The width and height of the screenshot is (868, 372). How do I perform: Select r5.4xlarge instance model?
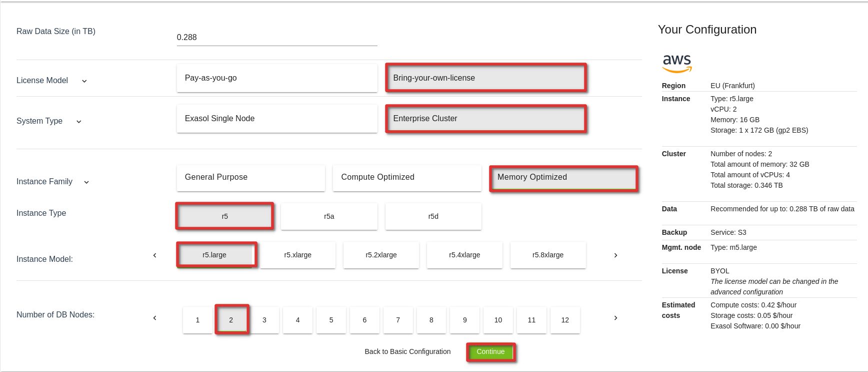coord(464,255)
